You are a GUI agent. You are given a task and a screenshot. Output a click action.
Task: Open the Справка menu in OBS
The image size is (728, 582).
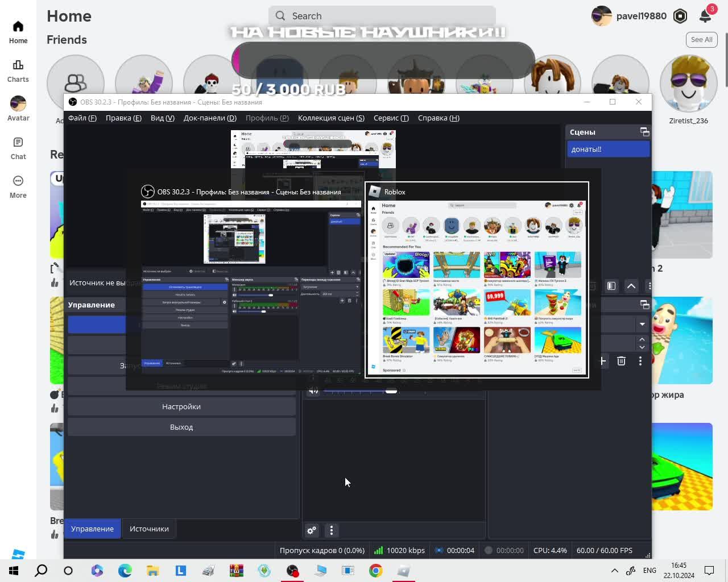coord(439,118)
